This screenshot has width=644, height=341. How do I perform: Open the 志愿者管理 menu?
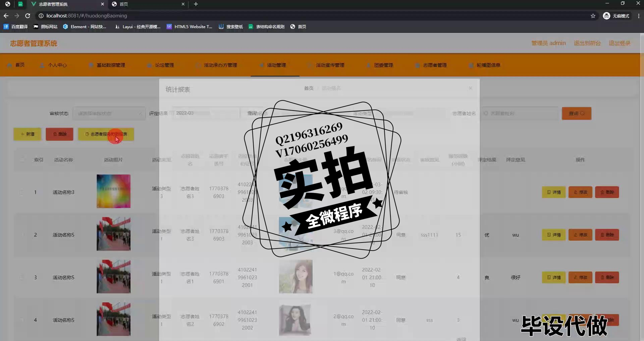431,65
